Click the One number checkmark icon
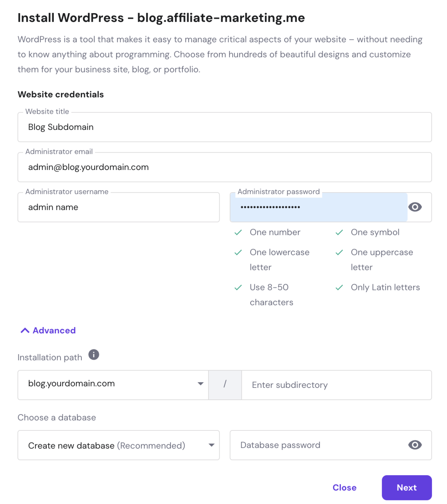Viewport: 447px width, 504px height. [238, 232]
